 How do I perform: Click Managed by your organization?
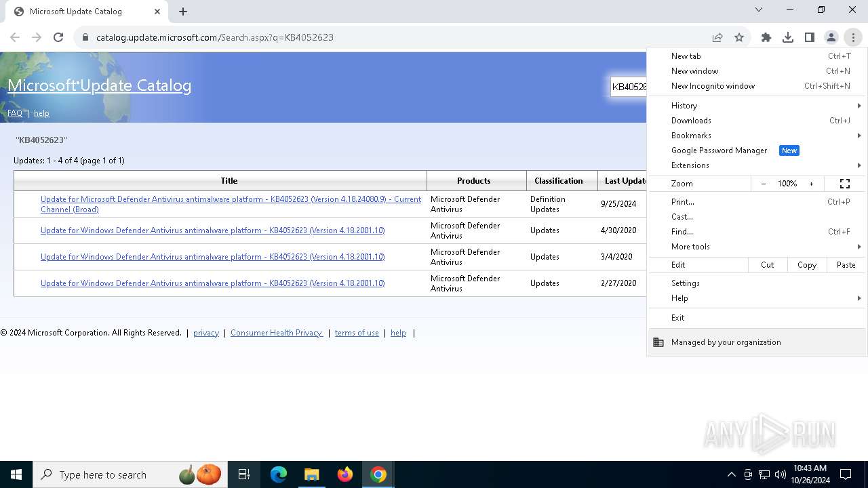click(757, 342)
